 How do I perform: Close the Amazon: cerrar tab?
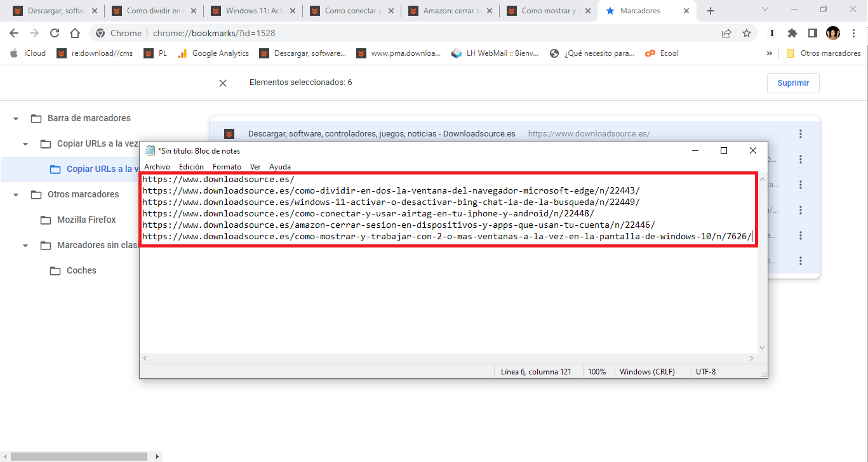488,11
